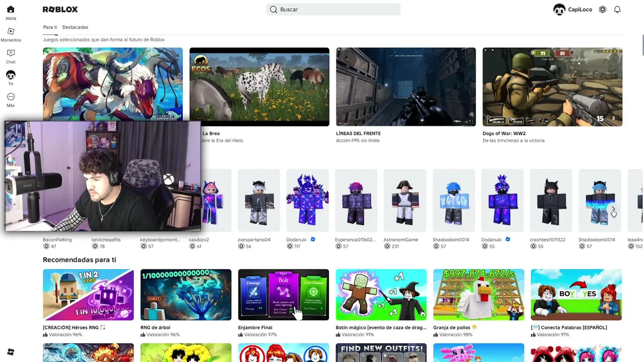
Task: Show next avatar items with the carousel arrow
Action: [613, 211]
